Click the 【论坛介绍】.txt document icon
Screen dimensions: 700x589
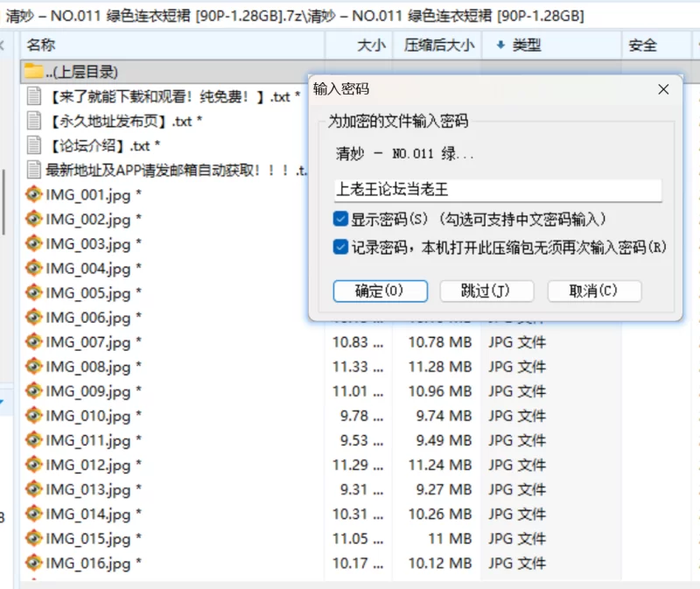coord(34,145)
